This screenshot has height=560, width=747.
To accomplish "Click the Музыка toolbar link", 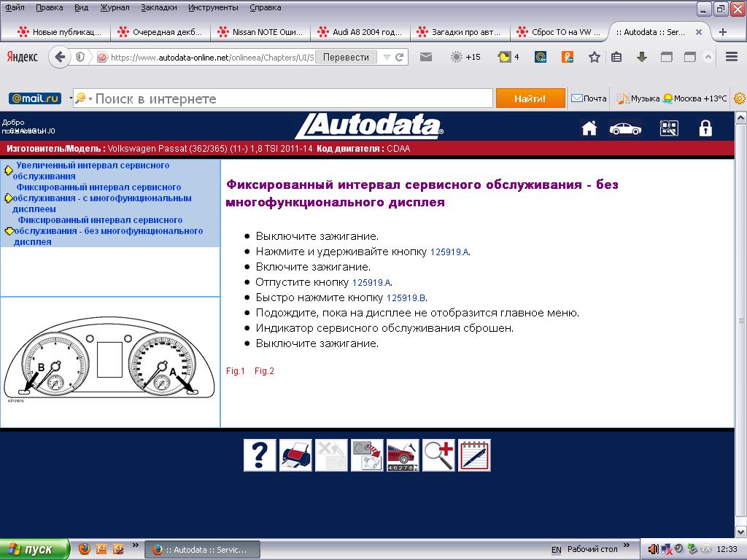I will tap(638, 98).
